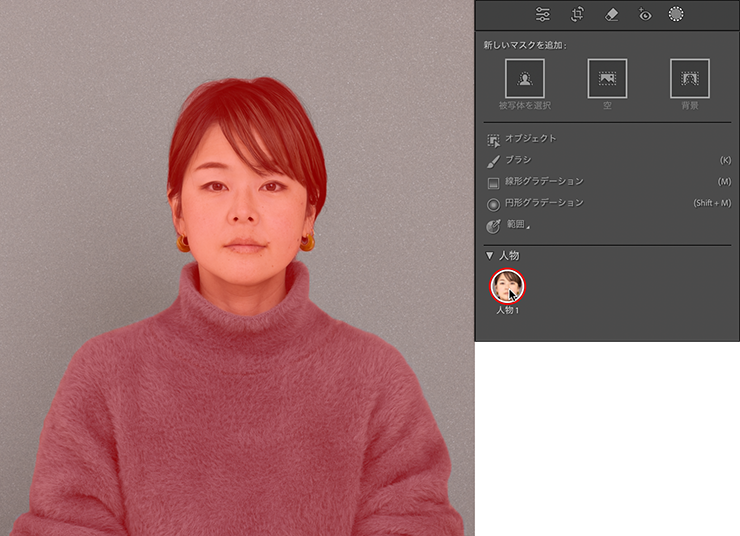Image resolution: width=740 pixels, height=536 pixels.
Task: Select the Crop and rotate tool
Action: [577, 14]
